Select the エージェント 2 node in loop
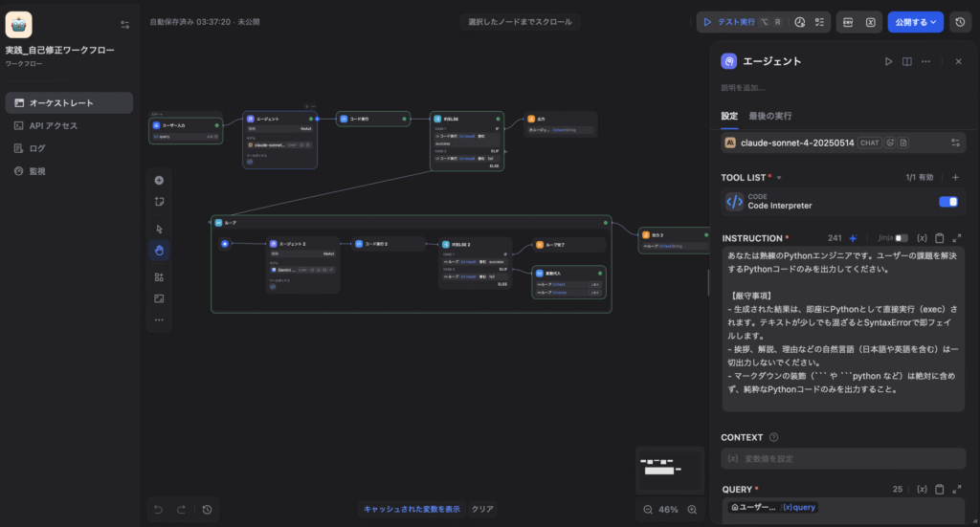This screenshot has height=527, width=980. (x=303, y=264)
